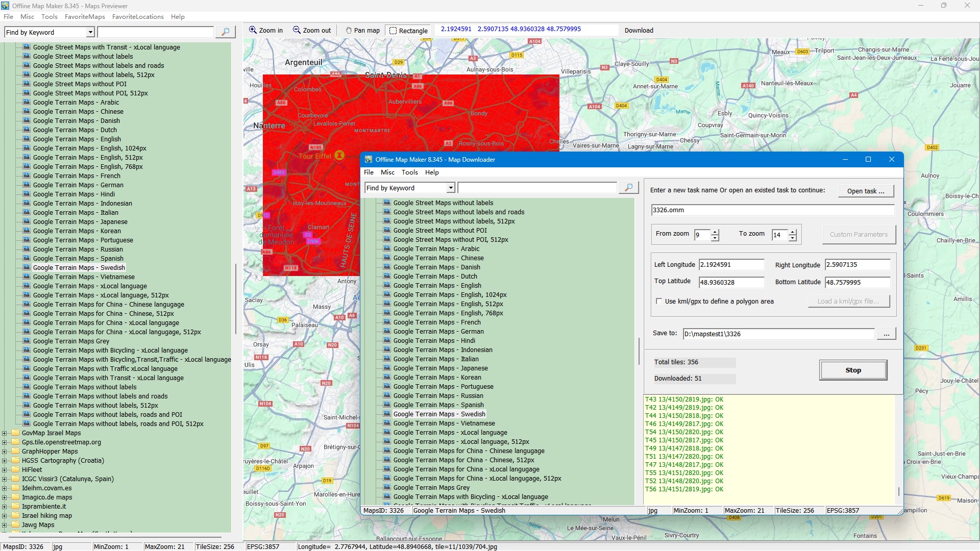Open the Find by Keyword dropdown in the Map Downloader
The height and width of the screenshot is (551, 980).
click(451, 188)
